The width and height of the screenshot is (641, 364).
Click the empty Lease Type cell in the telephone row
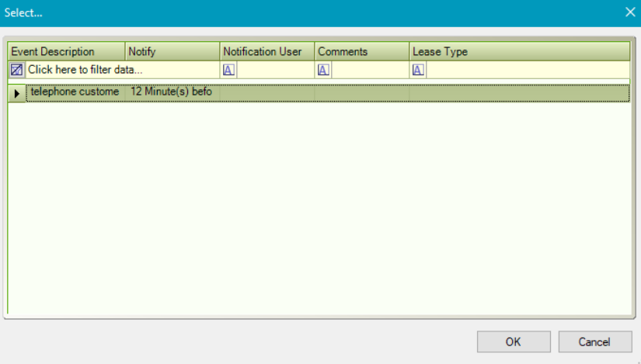click(519, 92)
